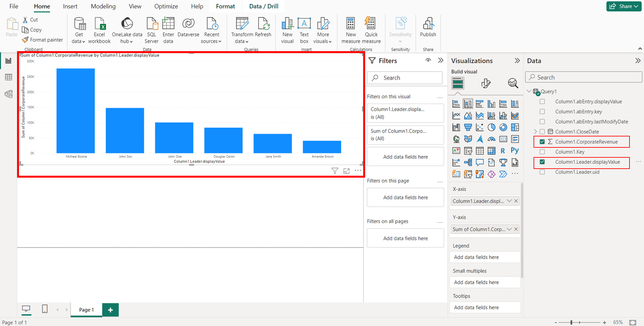The image size is (644, 326).
Task: Insert a Text box
Action: pos(304,31)
